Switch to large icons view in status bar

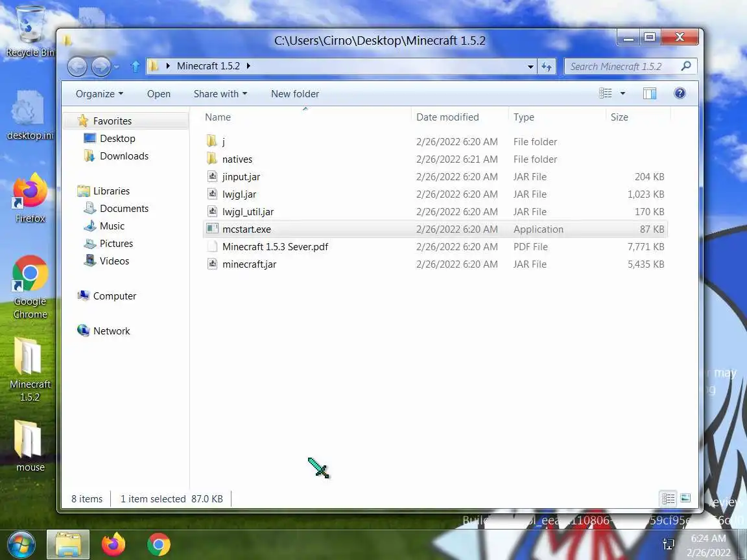coord(685,498)
